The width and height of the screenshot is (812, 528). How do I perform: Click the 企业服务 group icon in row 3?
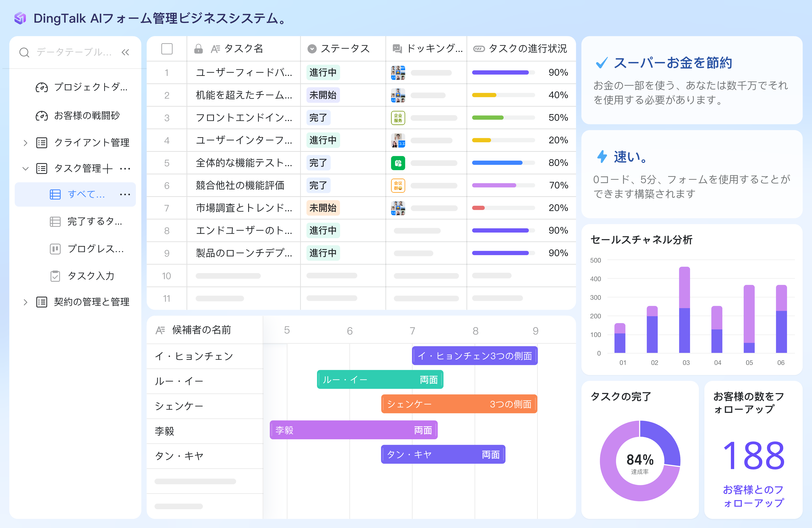[x=398, y=117]
